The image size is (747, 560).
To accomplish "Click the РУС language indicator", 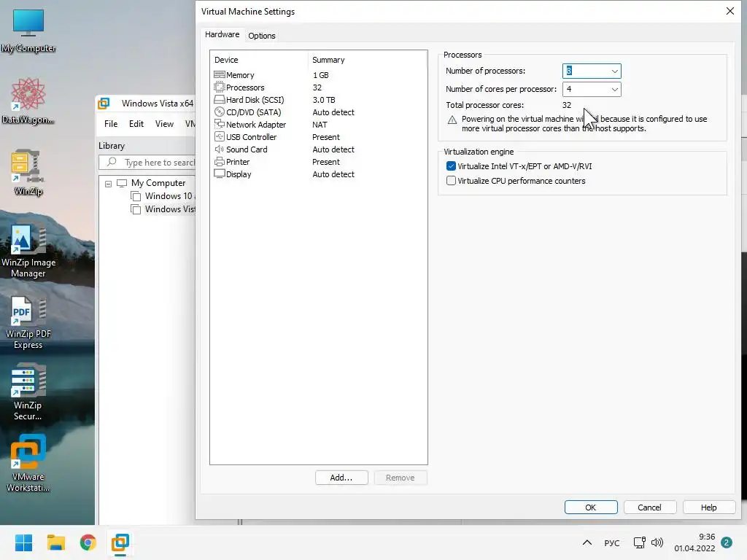I will (x=612, y=542).
